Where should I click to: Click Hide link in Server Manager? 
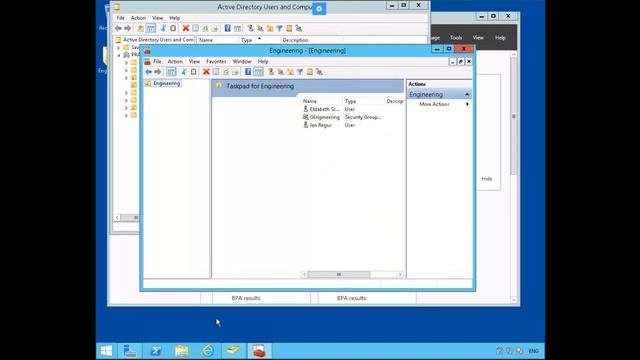click(x=487, y=179)
